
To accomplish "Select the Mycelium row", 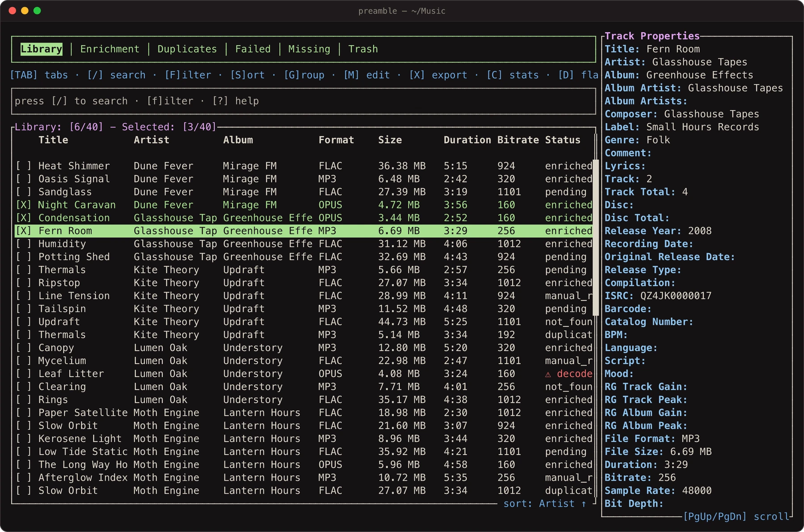I will 304,361.
